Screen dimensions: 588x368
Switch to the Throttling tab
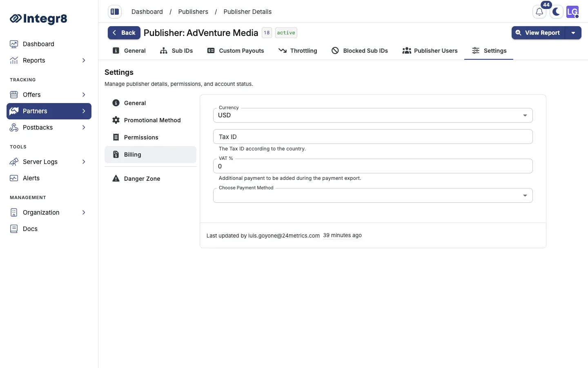point(298,51)
